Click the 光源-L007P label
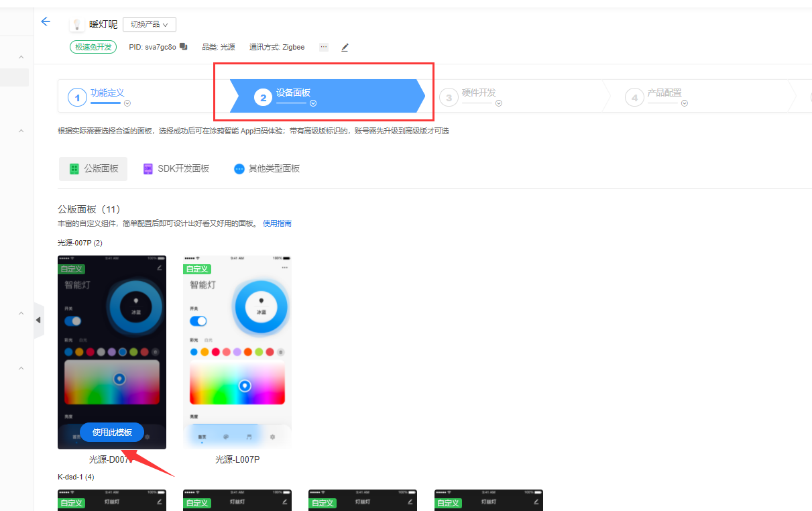812x511 pixels. (237, 459)
